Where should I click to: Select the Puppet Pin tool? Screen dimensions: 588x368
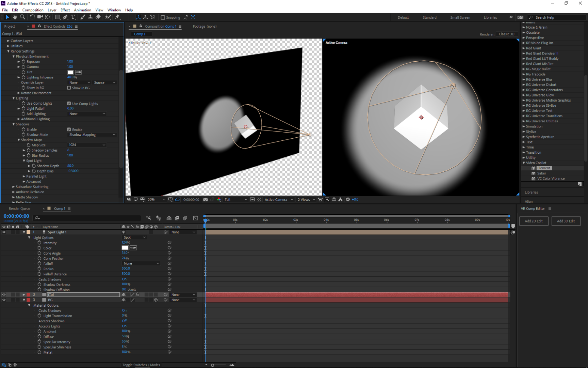pyautogui.click(x=118, y=17)
